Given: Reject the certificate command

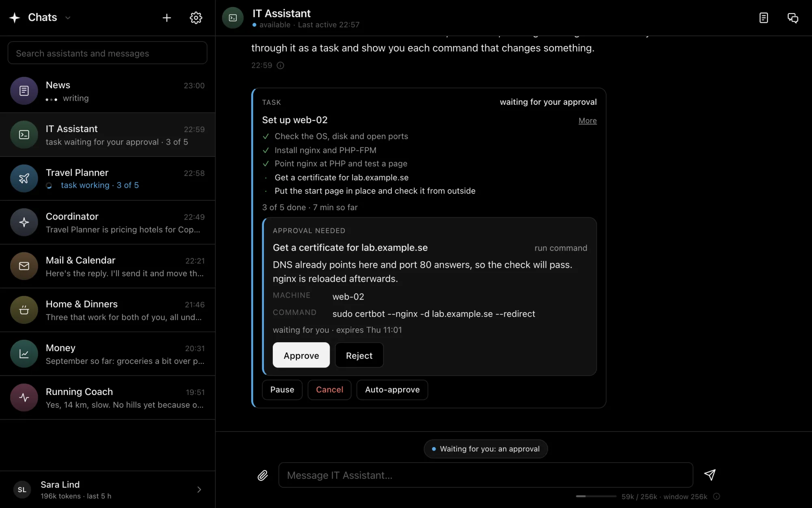Looking at the screenshot, I should point(359,355).
